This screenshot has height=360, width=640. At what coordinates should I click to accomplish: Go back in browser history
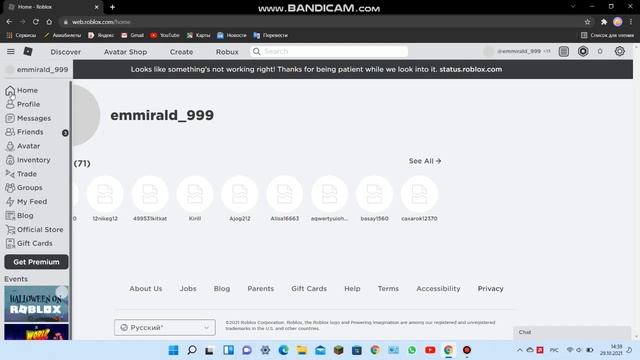click(9, 22)
